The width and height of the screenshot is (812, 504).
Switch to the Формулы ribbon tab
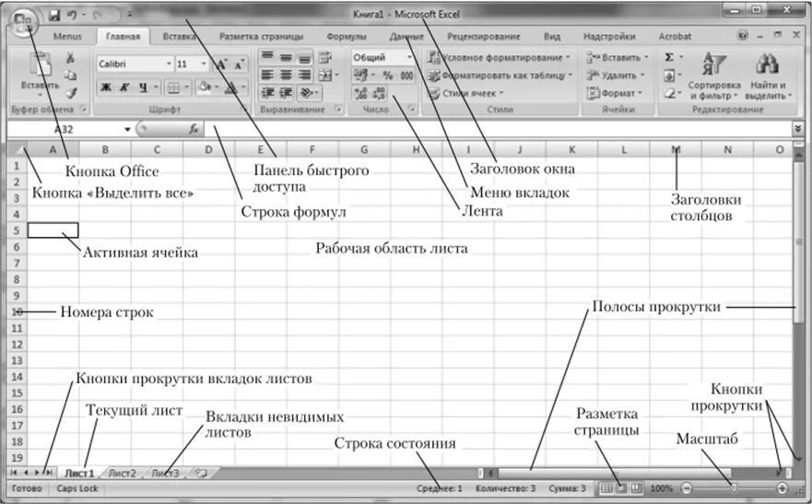coord(347,37)
